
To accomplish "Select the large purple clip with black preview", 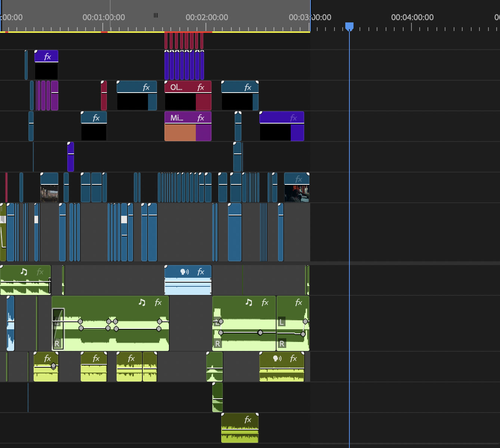I will point(282,126).
